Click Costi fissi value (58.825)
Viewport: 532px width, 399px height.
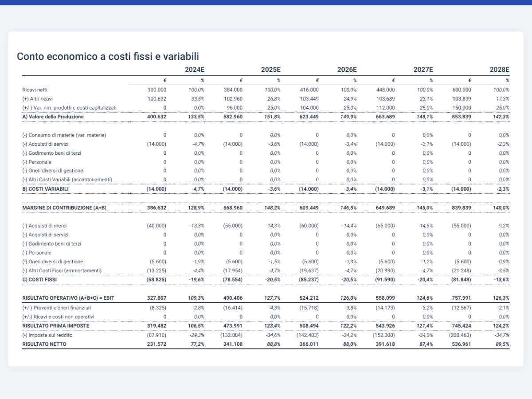[x=156, y=280]
